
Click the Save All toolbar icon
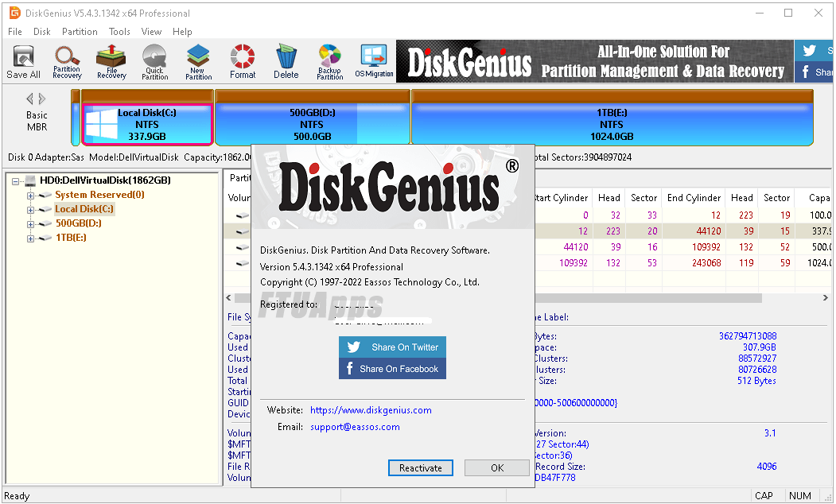pos(23,62)
